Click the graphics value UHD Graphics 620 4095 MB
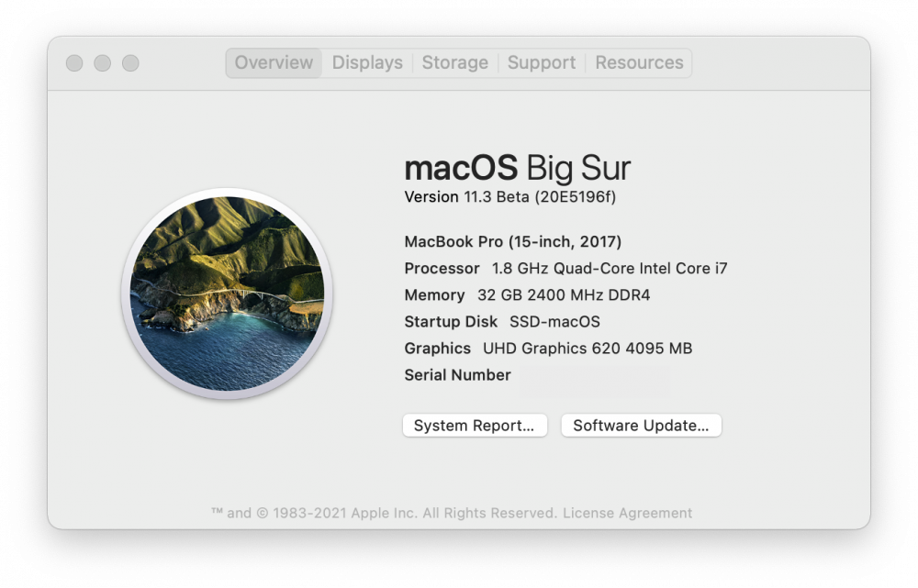Viewport: 918px width, 588px height. (588, 349)
